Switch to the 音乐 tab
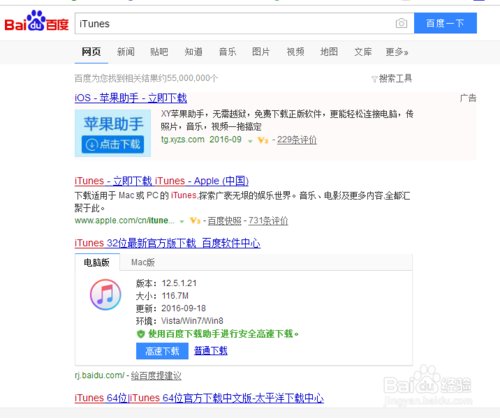 click(x=227, y=52)
